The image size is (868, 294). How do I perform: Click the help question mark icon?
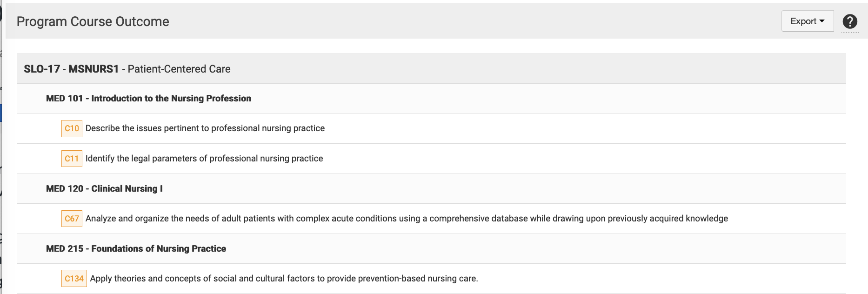point(850,21)
